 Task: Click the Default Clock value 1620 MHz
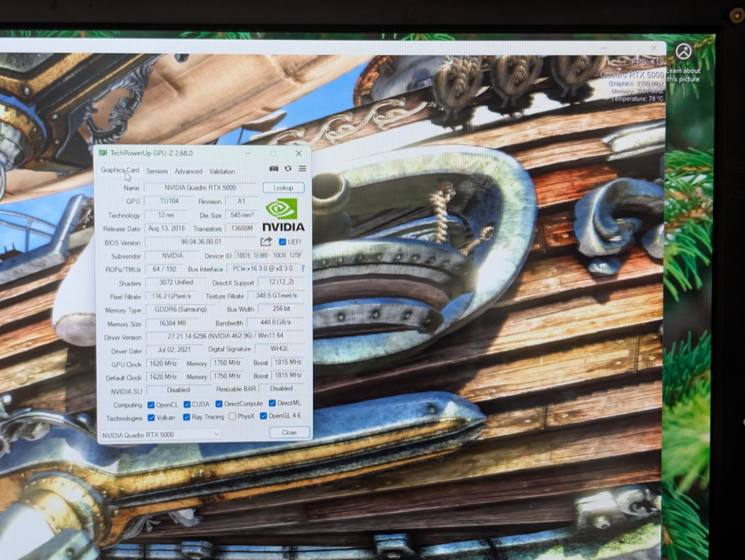pos(163,377)
